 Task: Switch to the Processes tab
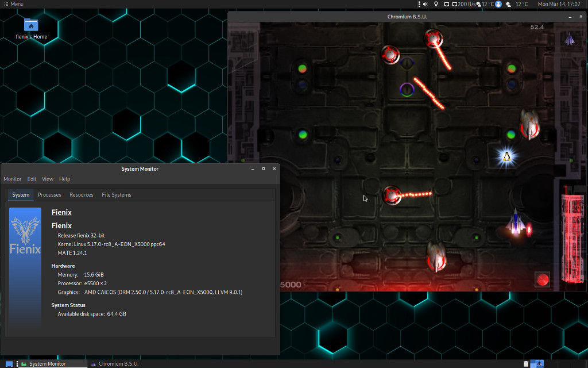49,195
